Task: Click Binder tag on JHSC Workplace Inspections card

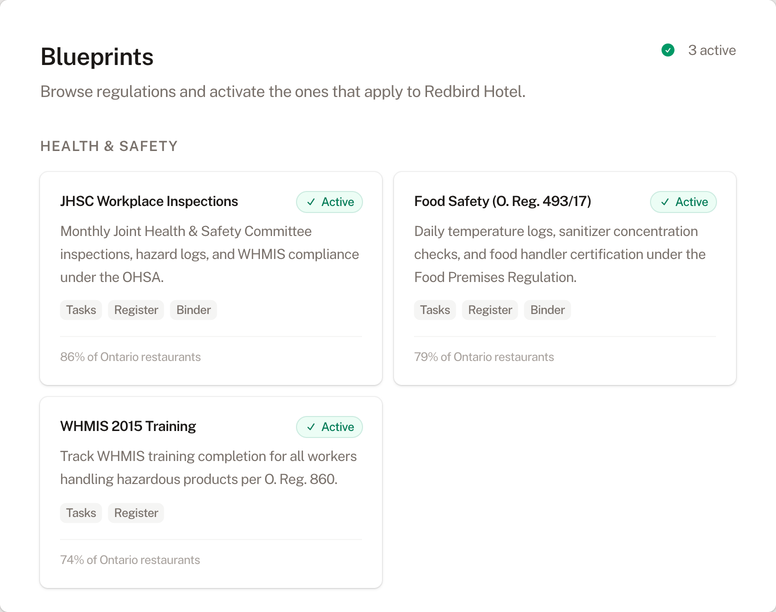Action: pyautogui.click(x=193, y=310)
